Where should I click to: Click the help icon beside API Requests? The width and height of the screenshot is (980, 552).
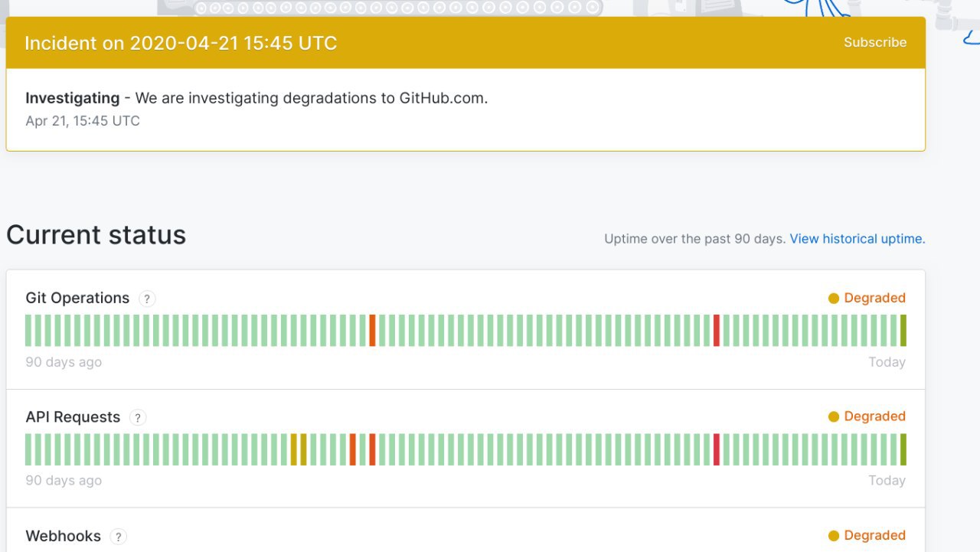coord(138,417)
